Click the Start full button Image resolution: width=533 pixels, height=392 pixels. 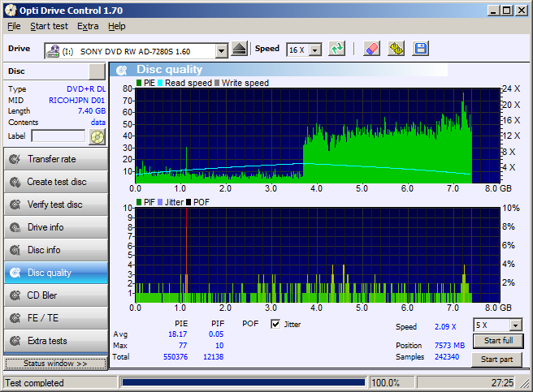[x=498, y=341]
